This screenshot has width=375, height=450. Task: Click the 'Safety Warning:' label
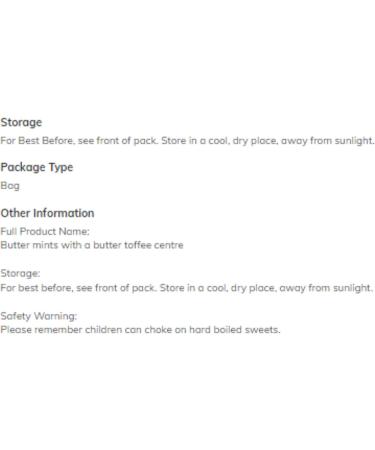click(x=39, y=316)
